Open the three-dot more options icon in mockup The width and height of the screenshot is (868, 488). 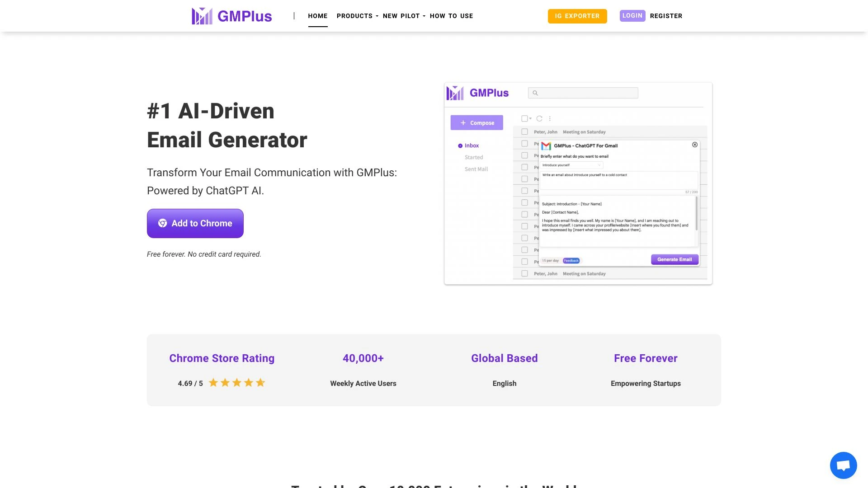point(550,118)
